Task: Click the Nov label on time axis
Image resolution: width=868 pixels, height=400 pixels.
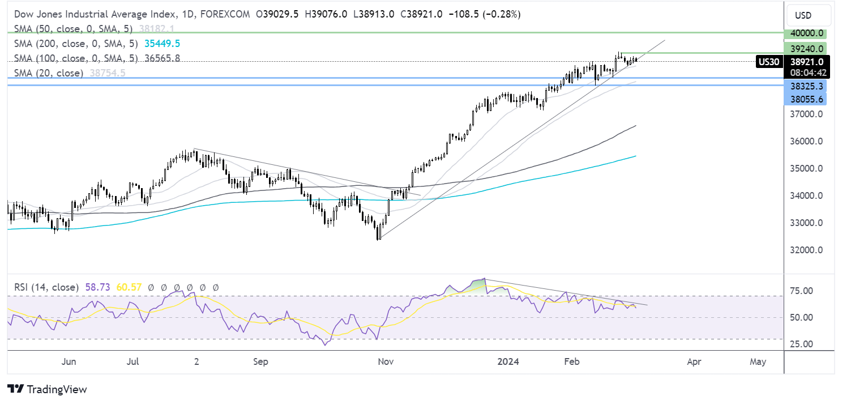Action: click(x=385, y=361)
